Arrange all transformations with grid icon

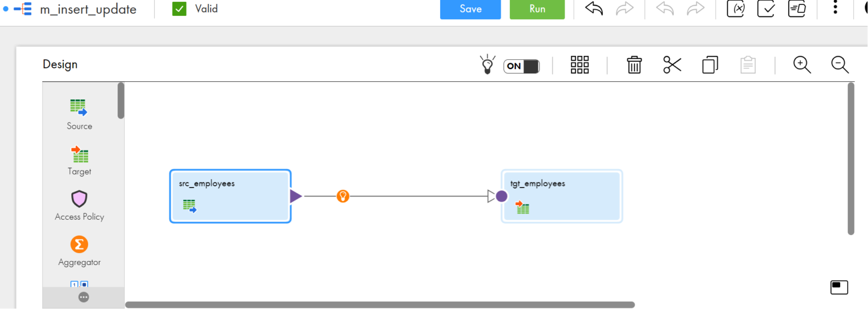(x=580, y=65)
